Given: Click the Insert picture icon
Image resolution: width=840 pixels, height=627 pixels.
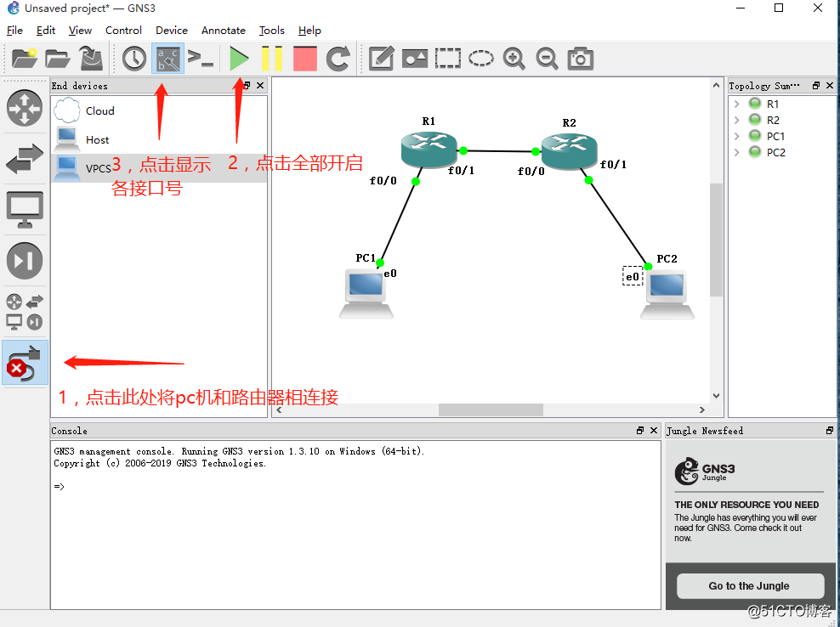Looking at the screenshot, I should point(415,59).
